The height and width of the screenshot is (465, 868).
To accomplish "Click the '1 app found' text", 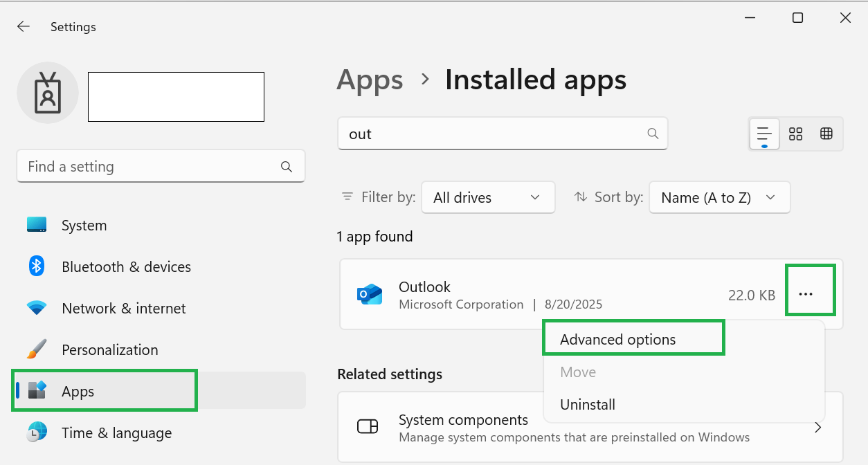I will tap(374, 236).
